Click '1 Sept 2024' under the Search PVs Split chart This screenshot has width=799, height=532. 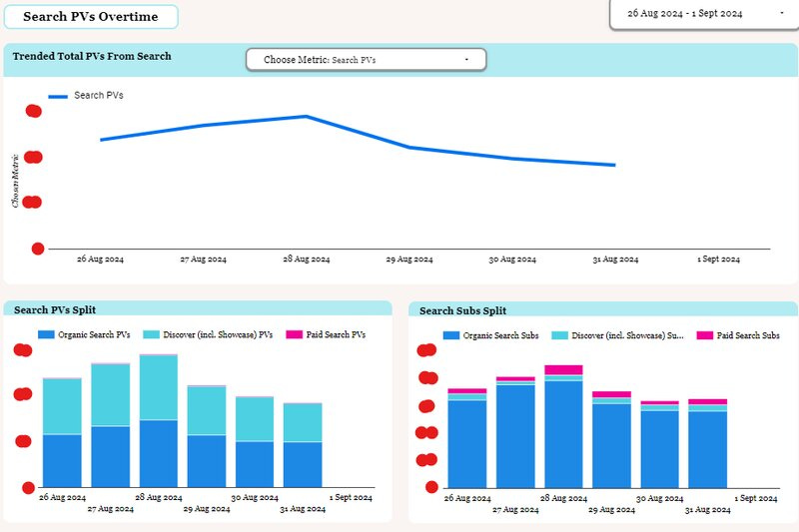point(351,497)
